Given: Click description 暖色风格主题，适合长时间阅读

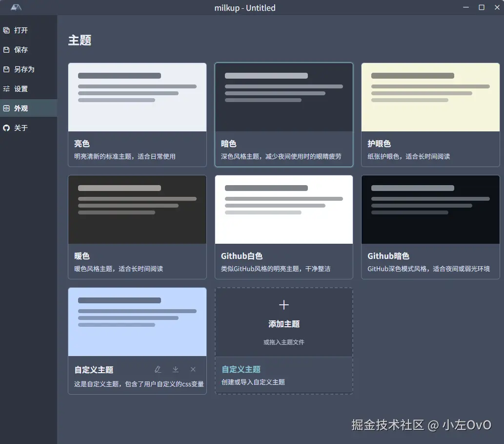Looking at the screenshot, I should 119,269.
